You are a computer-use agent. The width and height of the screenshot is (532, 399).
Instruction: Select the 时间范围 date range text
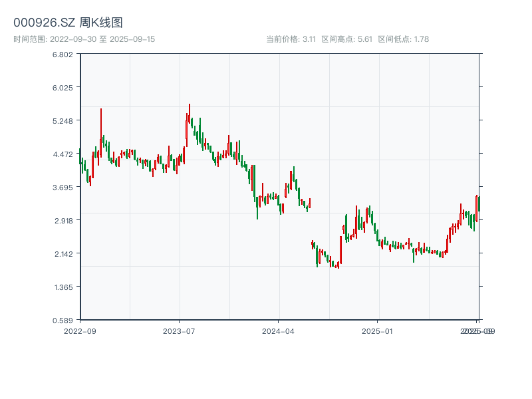point(84,39)
